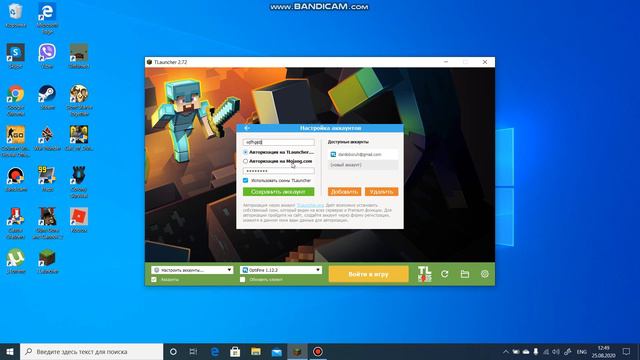640x360 pixels.
Task: Click the back arrow in account settings
Action: pos(247,128)
